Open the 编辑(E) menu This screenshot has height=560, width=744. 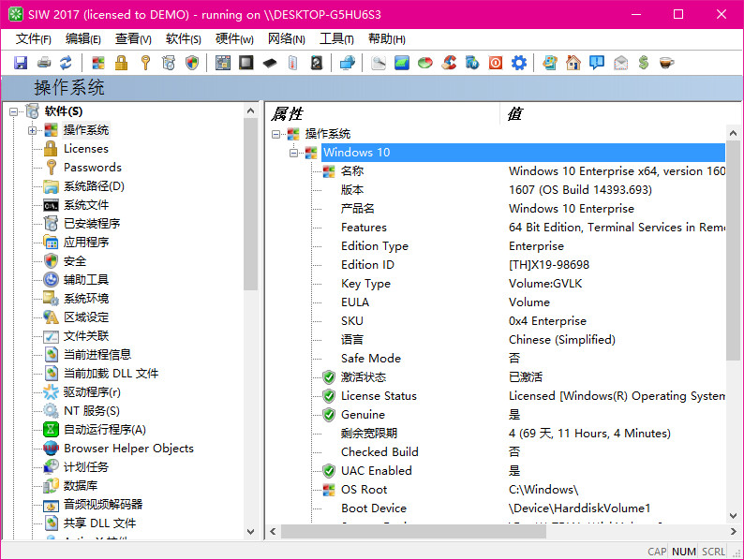[x=83, y=39]
